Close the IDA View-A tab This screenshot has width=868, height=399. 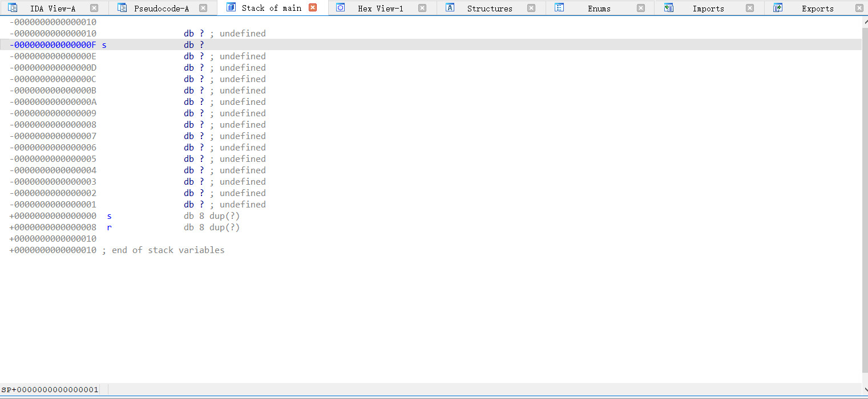coord(94,8)
